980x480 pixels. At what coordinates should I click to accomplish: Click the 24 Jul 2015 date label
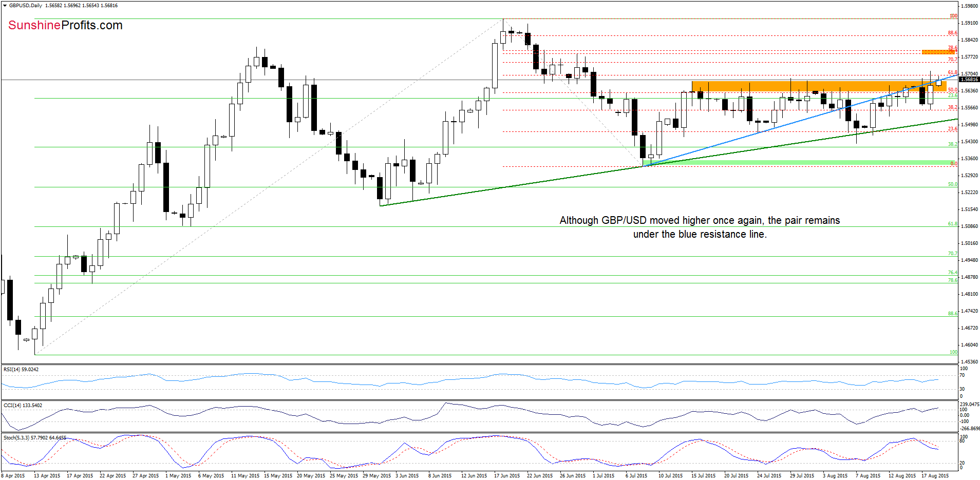coord(769,476)
